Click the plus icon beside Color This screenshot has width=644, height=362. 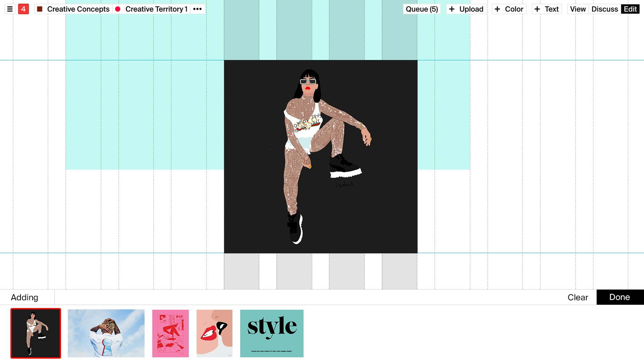(497, 9)
